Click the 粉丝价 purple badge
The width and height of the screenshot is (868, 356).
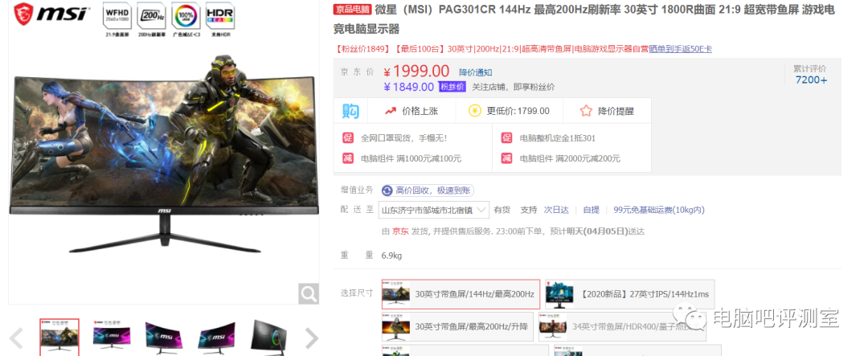click(452, 86)
